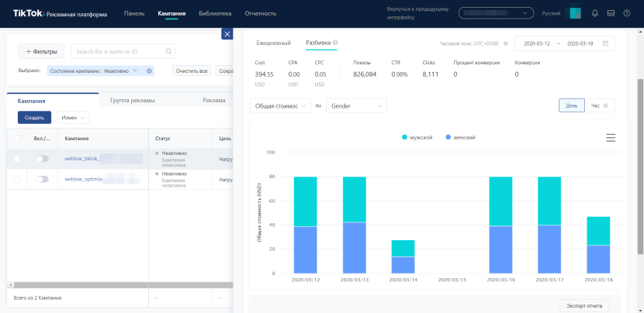Viewport: 644px width, 313px height.
Task: Click the search magnifier icon
Action: click(x=167, y=51)
